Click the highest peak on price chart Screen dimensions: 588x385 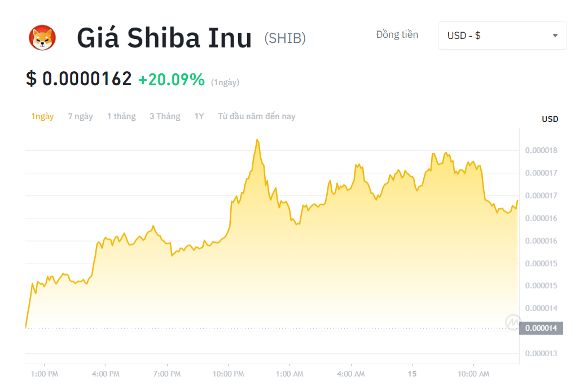tap(257, 139)
